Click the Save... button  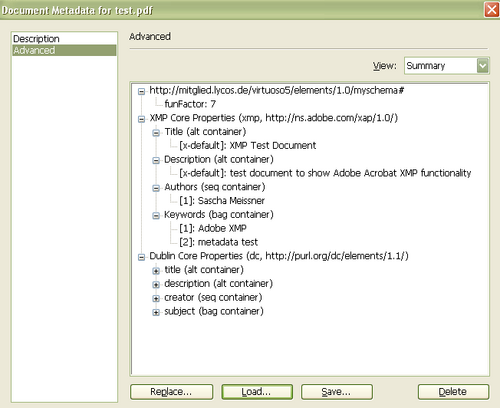click(337, 392)
